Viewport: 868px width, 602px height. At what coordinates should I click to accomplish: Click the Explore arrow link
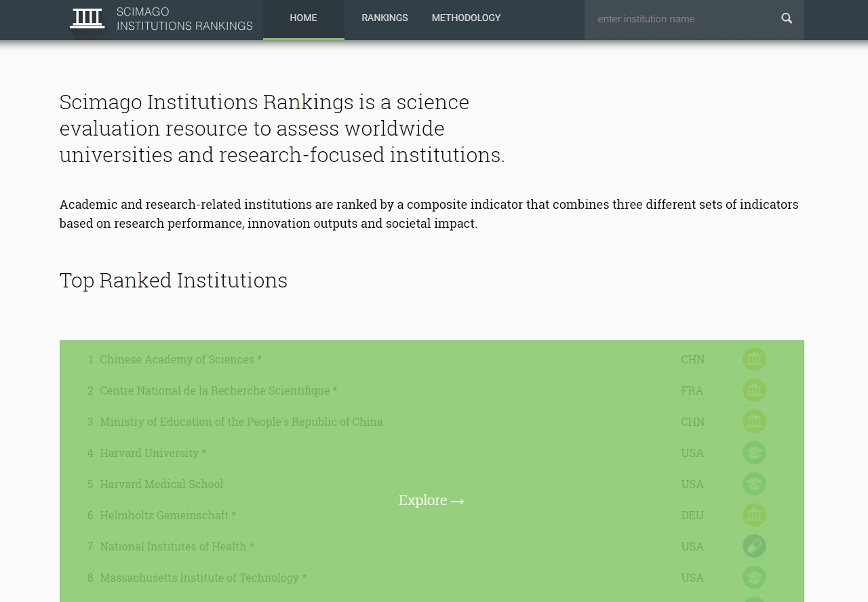(431, 500)
